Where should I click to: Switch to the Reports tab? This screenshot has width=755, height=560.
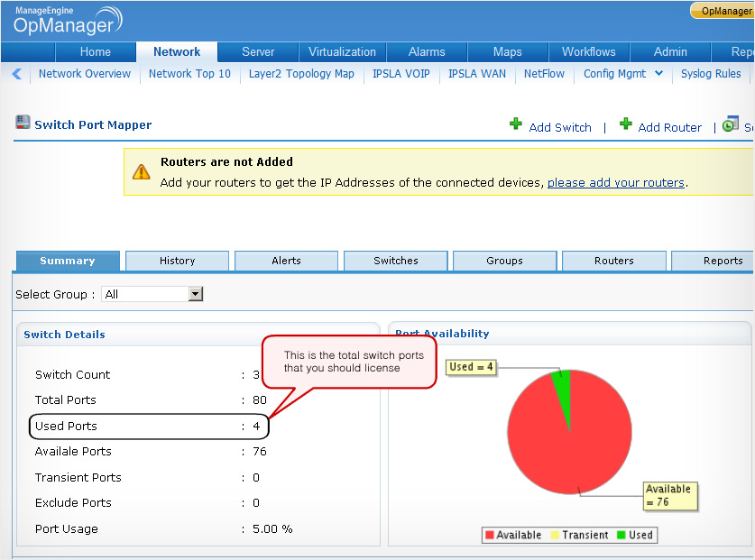[714, 261]
